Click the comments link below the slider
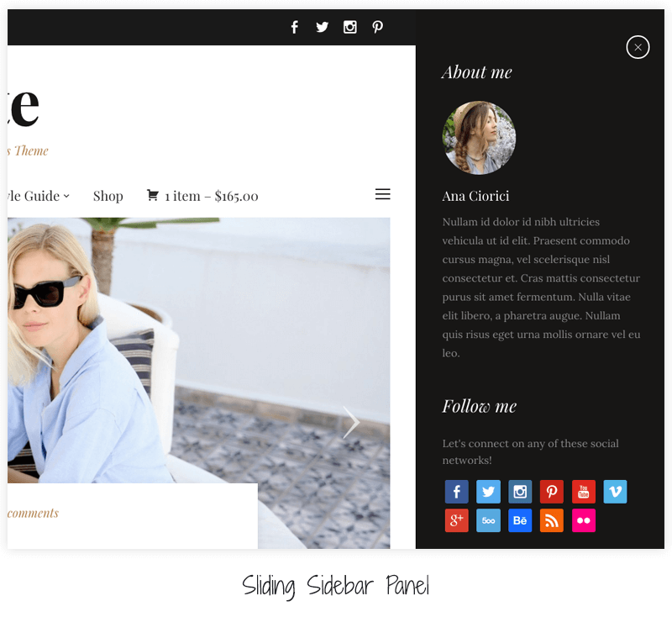 (33, 513)
